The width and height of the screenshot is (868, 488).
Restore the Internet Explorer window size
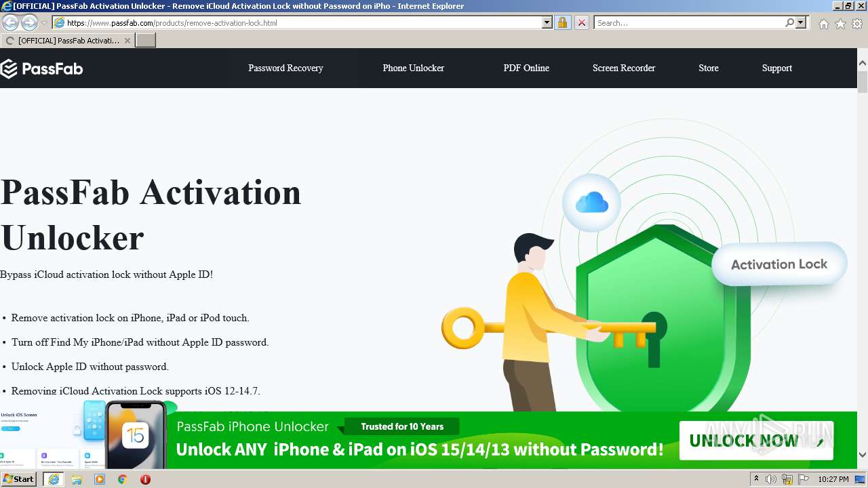[848, 5]
